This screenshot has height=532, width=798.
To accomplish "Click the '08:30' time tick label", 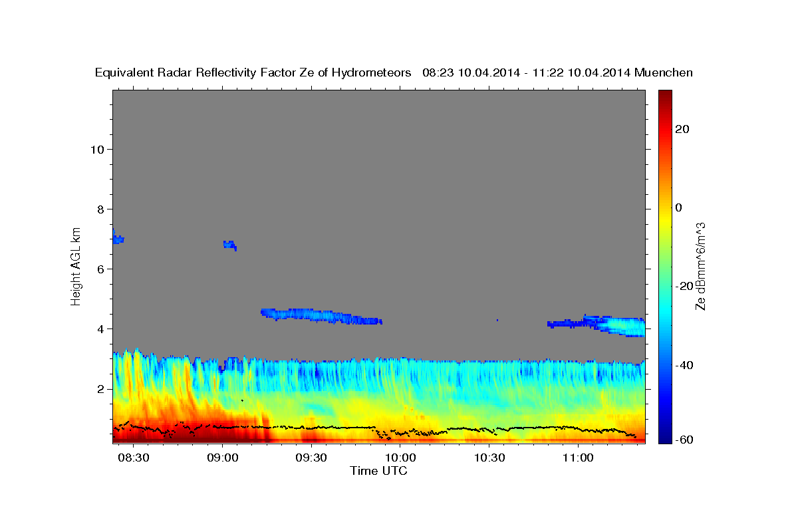I will click(x=134, y=458).
